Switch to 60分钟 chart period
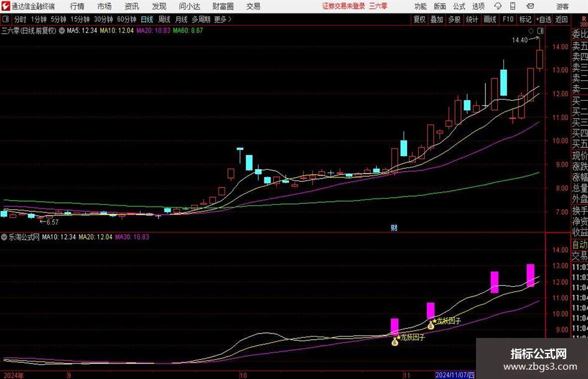 (127, 19)
